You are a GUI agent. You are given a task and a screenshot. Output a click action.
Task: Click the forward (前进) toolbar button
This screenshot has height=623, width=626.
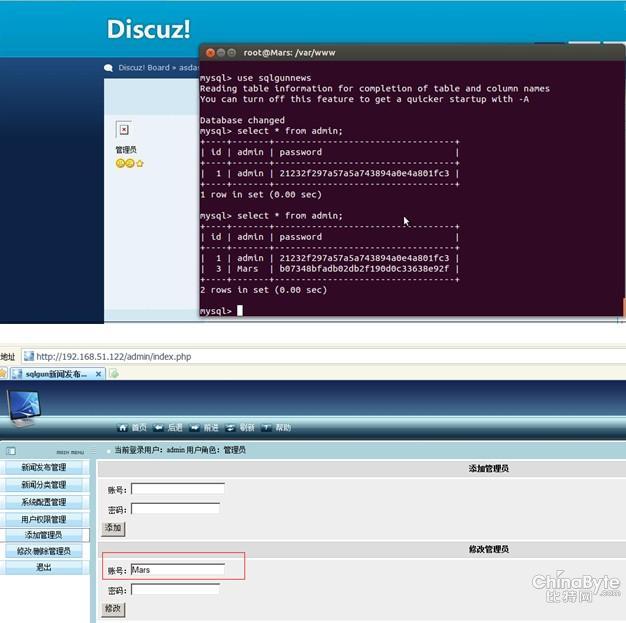coord(204,428)
